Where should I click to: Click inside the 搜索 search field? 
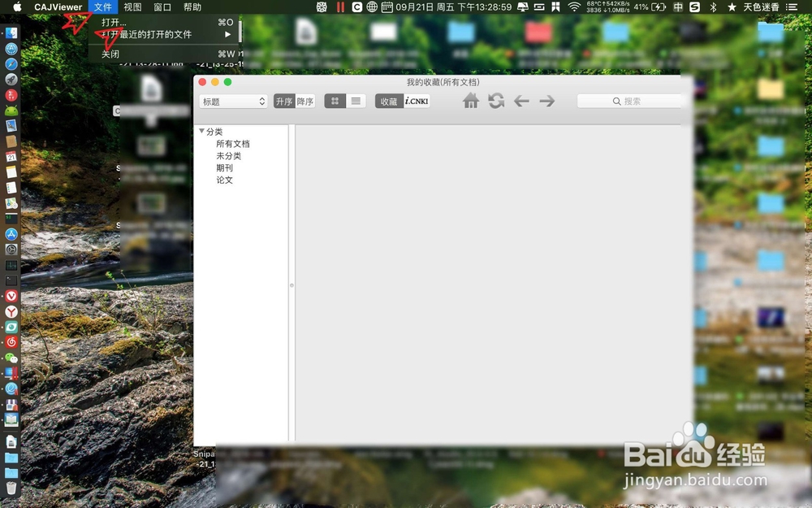(x=631, y=101)
